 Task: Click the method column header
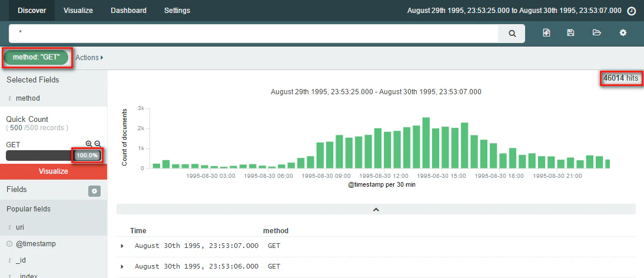(x=275, y=231)
